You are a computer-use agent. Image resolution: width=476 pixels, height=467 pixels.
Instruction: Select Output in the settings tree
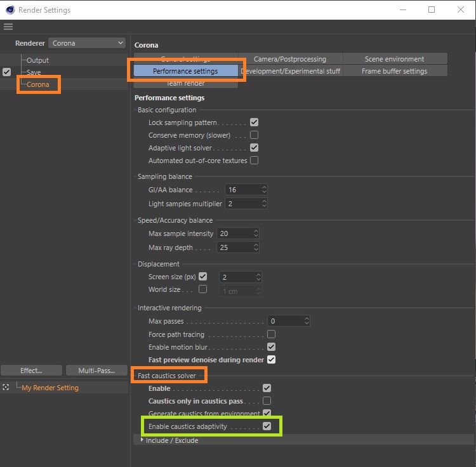(x=37, y=60)
